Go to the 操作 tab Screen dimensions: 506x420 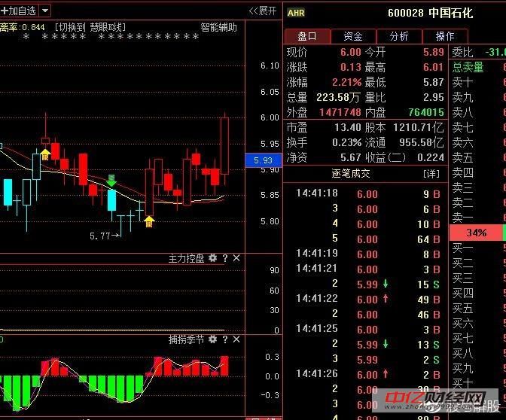(445, 36)
